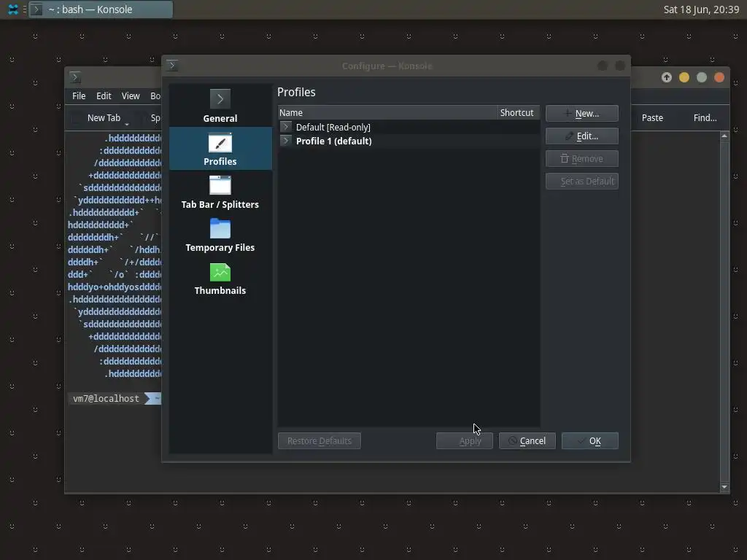747x560 pixels.
Task: Select the Profiles settings page
Action: click(220, 149)
